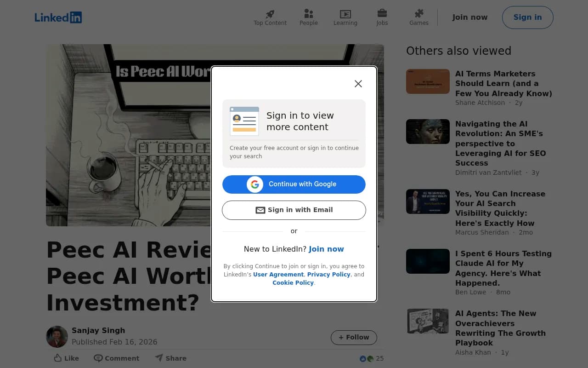The width and height of the screenshot is (588, 368).
Task: Click 'Published Feb 16, 2026' text
Action: [114, 342]
